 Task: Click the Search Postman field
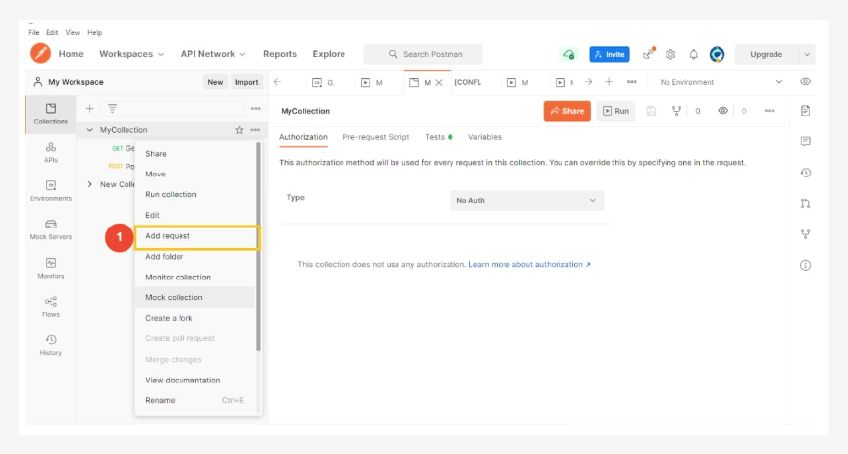point(423,54)
